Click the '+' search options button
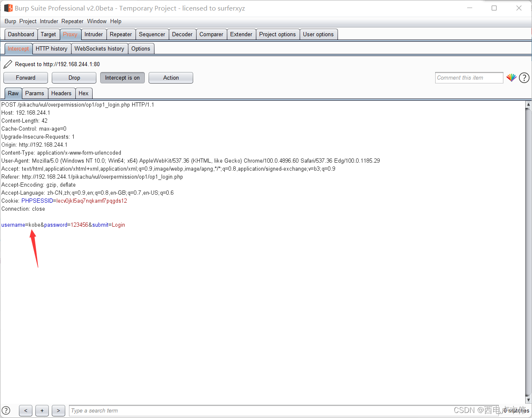 pos(42,410)
